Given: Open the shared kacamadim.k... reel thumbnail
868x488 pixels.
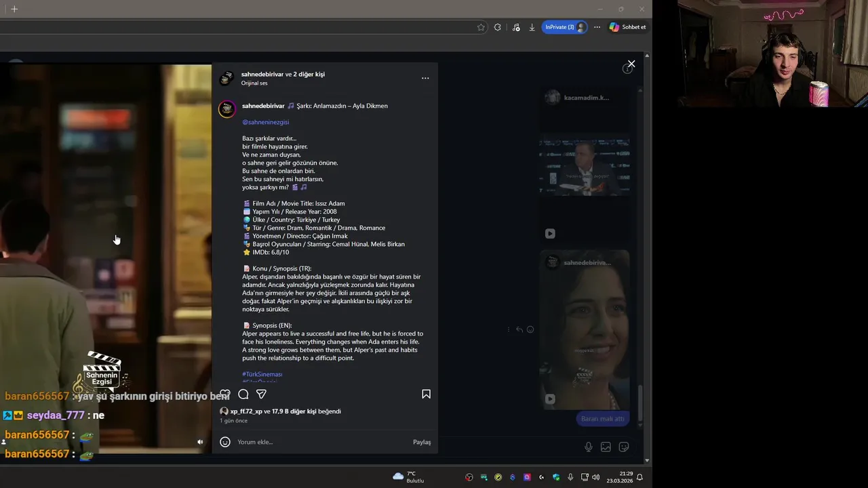Looking at the screenshot, I should click(x=585, y=166).
